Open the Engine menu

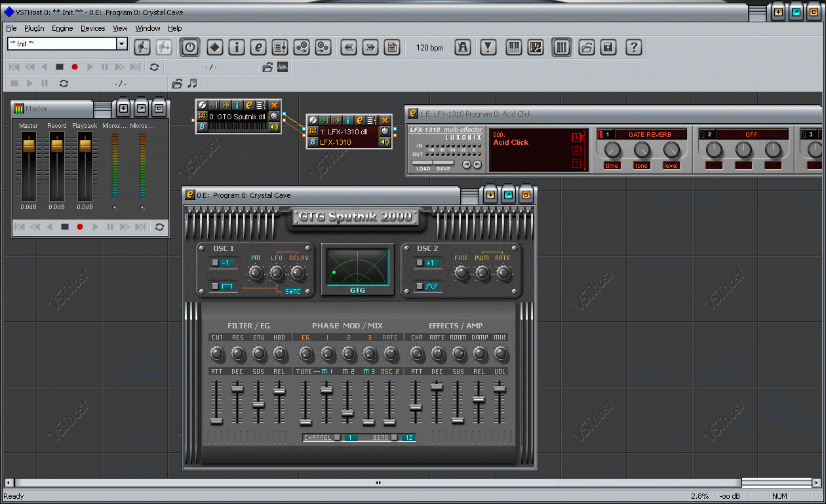click(62, 28)
